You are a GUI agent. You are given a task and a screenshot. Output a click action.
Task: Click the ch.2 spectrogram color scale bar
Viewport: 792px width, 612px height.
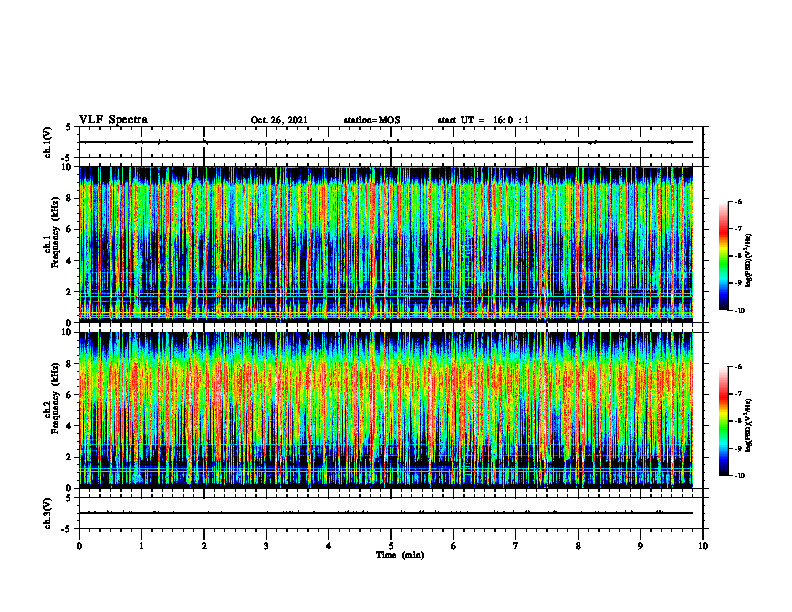tap(723, 421)
